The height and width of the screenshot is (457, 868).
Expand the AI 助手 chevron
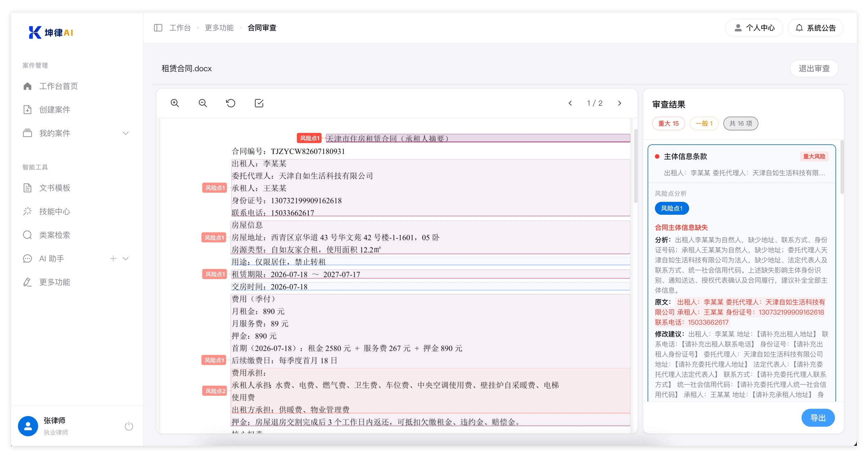(x=125, y=259)
